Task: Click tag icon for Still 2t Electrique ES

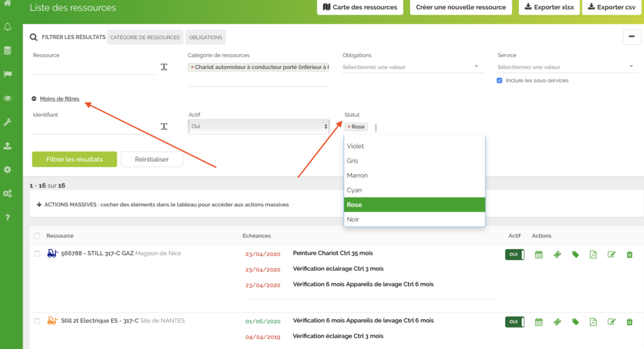Action: [575, 322]
